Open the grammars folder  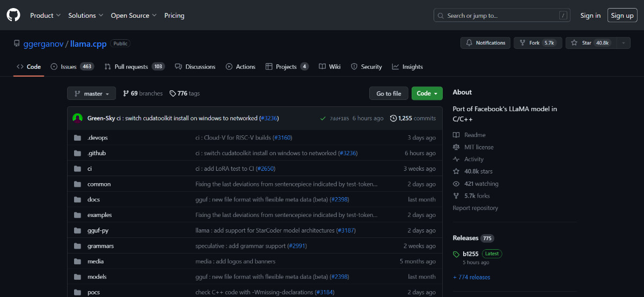[101, 246]
